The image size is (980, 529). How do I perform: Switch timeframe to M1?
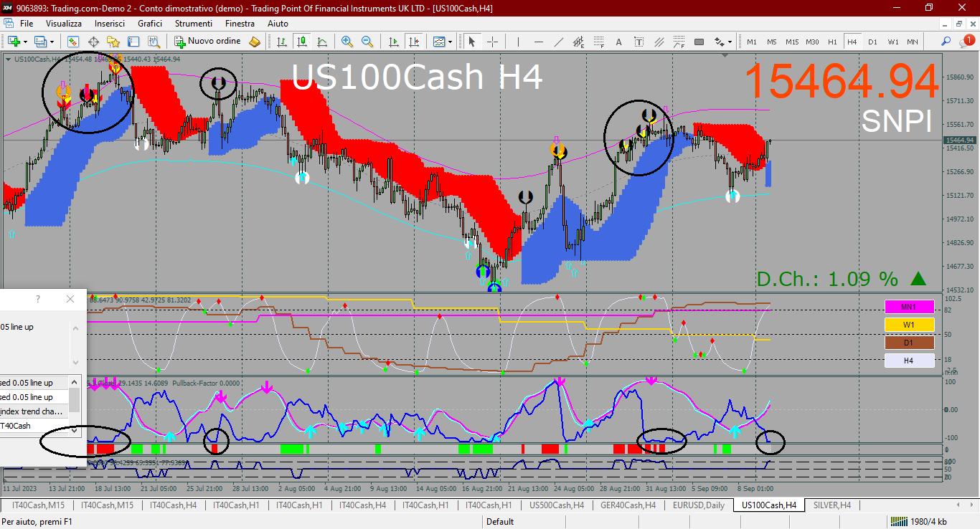tap(752, 42)
